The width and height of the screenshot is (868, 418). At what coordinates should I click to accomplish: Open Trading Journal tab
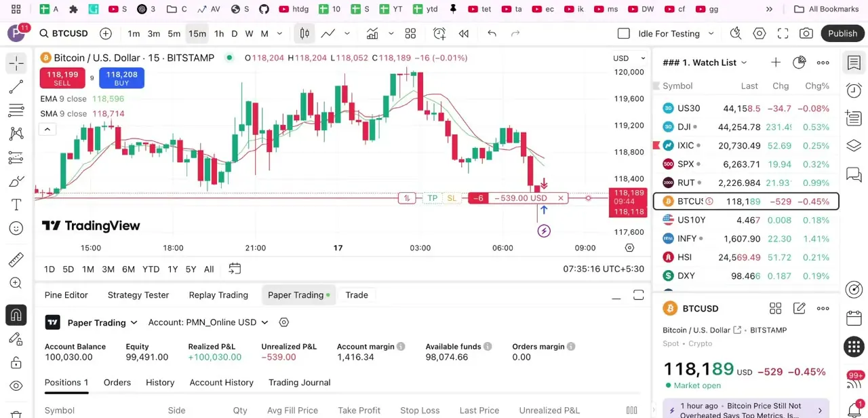pos(300,382)
